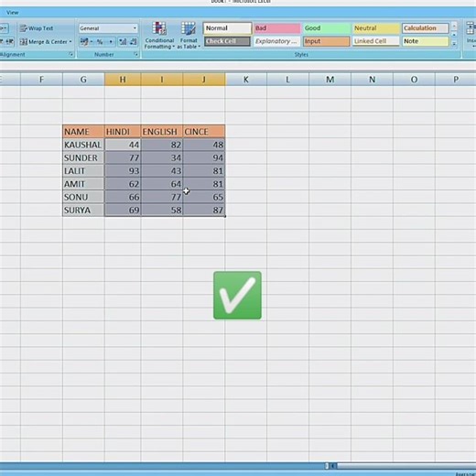Screen dimensions: 476x476
Task: Click the Decrease Decimal icon
Action: 133,41
